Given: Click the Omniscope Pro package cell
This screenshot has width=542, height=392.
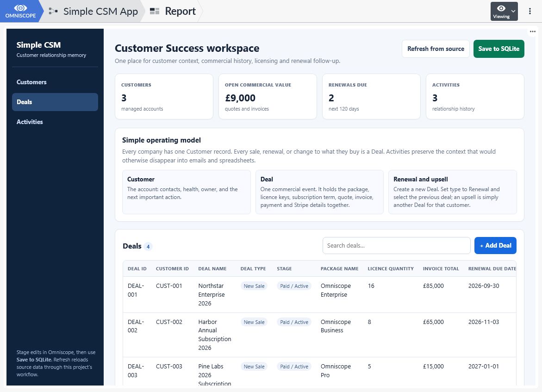Looking at the screenshot, I should pyautogui.click(x=336, y=371).
